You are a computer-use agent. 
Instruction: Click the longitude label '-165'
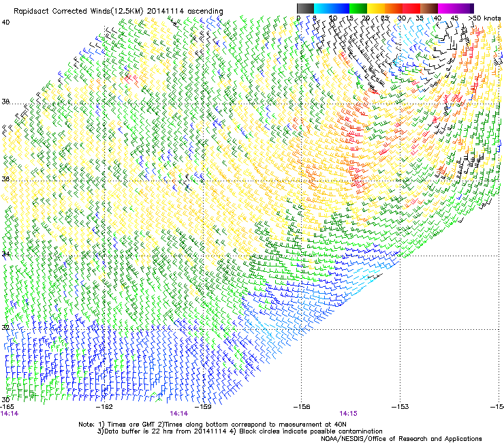(7, 407)
